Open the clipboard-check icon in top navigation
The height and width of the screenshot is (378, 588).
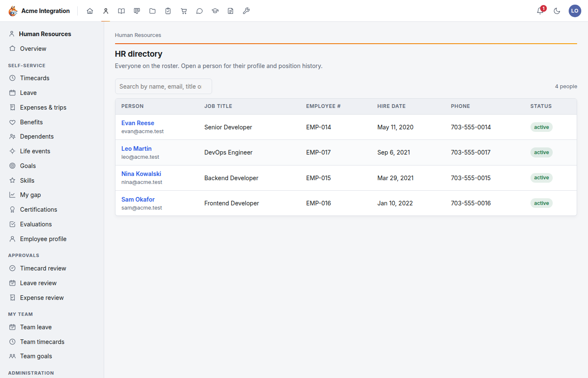click(x=168, y=11)
